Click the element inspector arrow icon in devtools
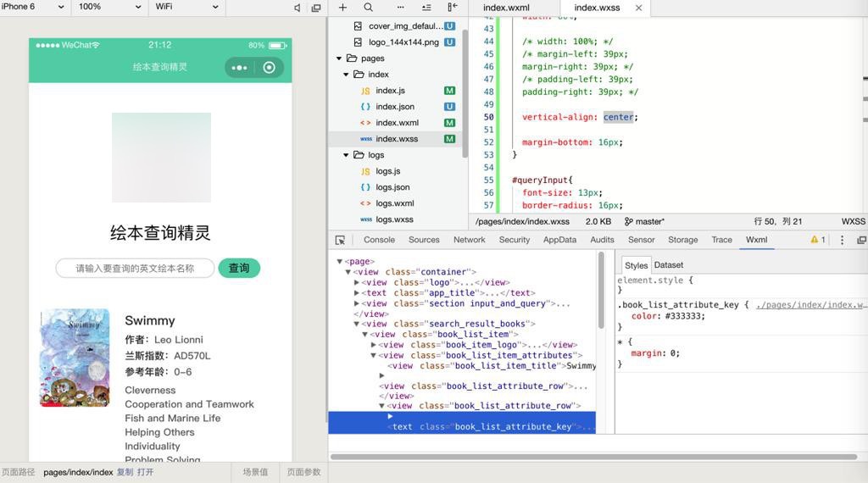Screen dimensions: 868x483 (x=340, y=240)
